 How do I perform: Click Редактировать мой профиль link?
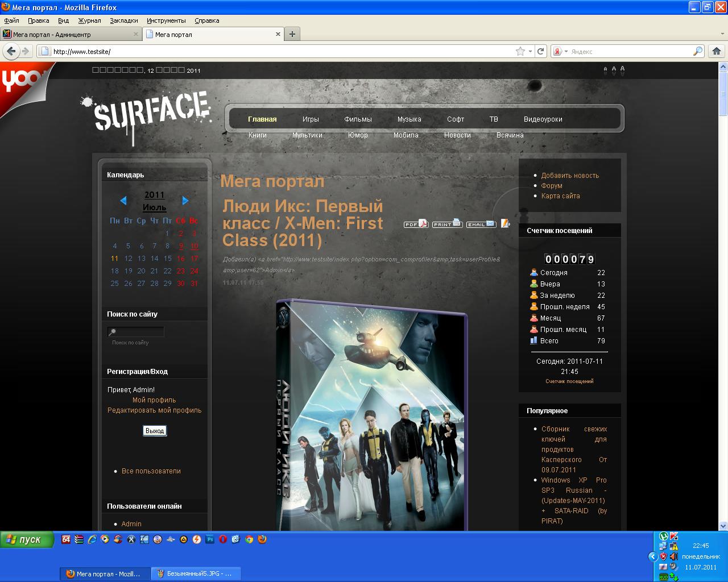(154, 410)
